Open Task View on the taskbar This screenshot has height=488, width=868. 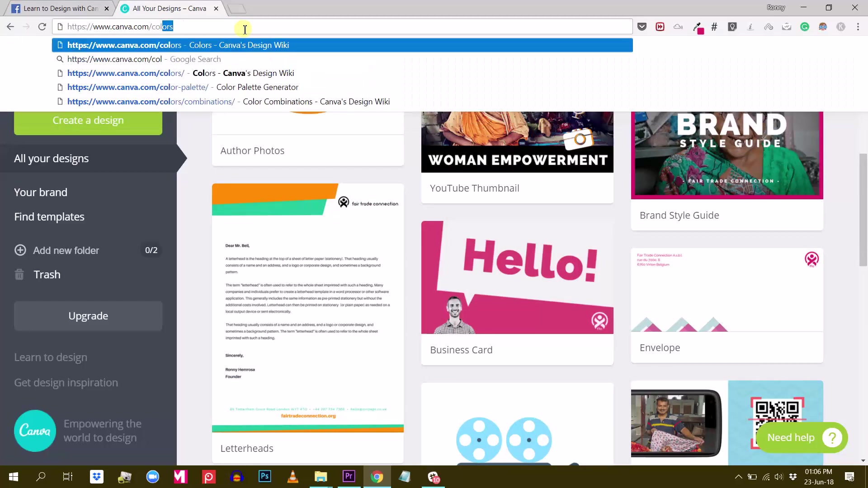[x=68, y=477]
